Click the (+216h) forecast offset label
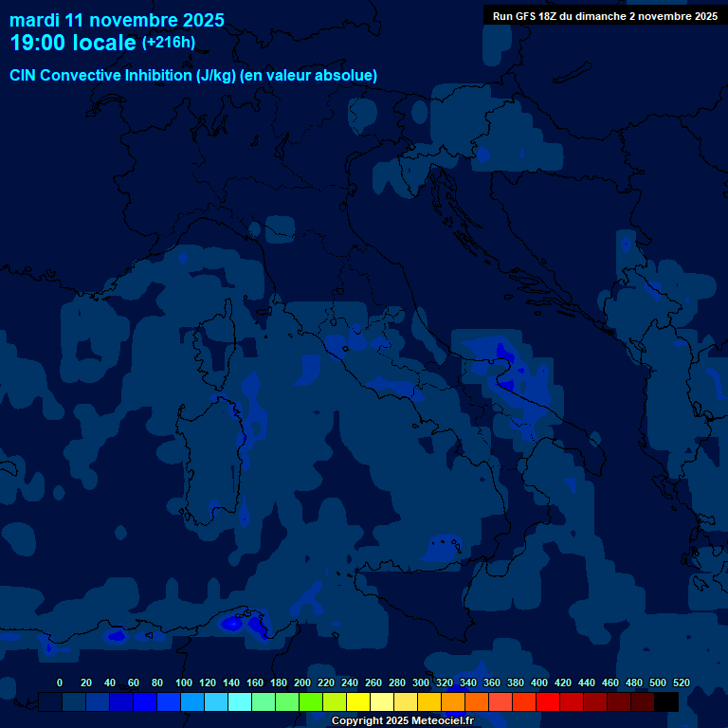Viewport: 728px width, 728px height. 168,43
